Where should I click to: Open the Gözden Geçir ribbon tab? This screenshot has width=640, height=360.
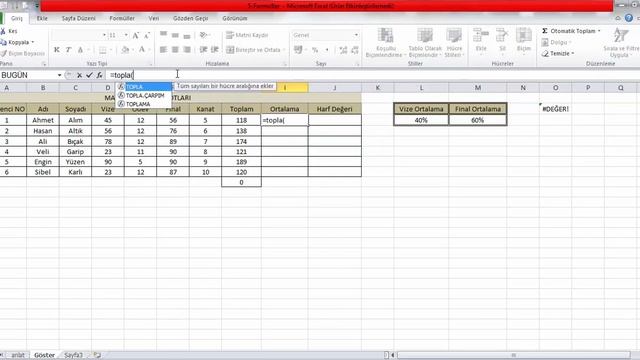click(x=190, y=18)
